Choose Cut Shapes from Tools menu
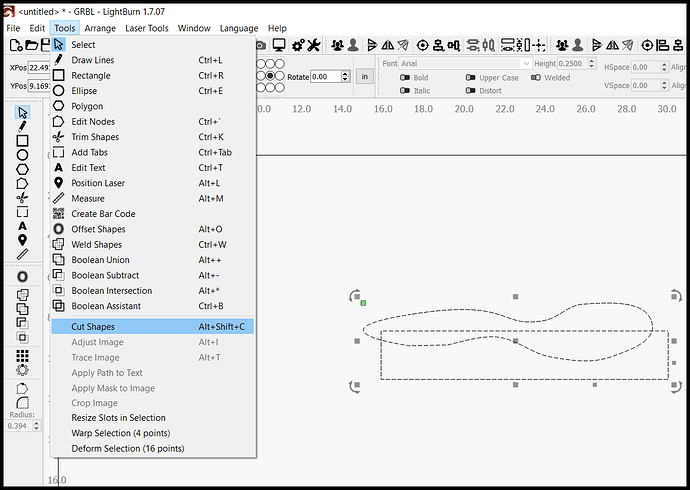The height and width of the screenshot is (490, 690). point(152,326)
